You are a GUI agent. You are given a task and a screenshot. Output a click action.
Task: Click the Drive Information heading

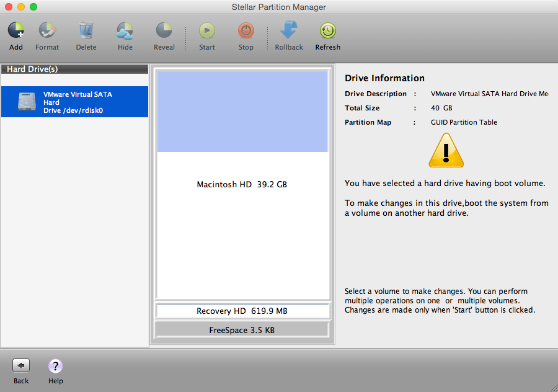[x=384, y=78]
